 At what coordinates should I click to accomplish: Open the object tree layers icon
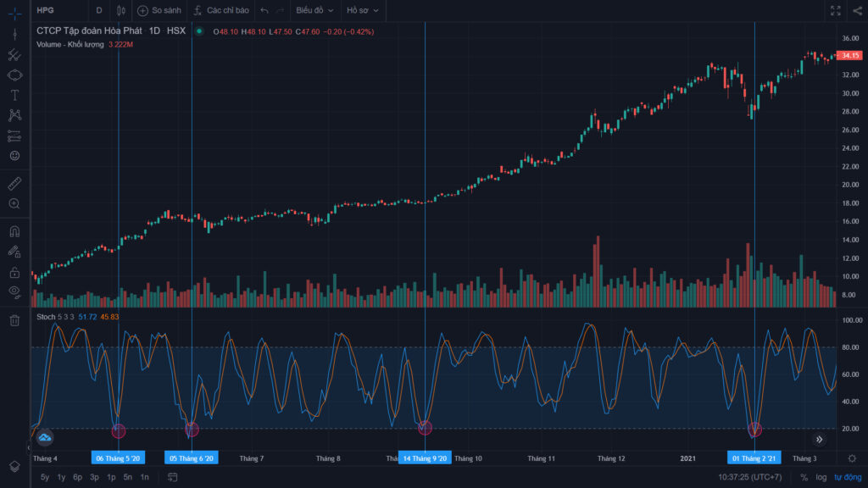(15, 467)
